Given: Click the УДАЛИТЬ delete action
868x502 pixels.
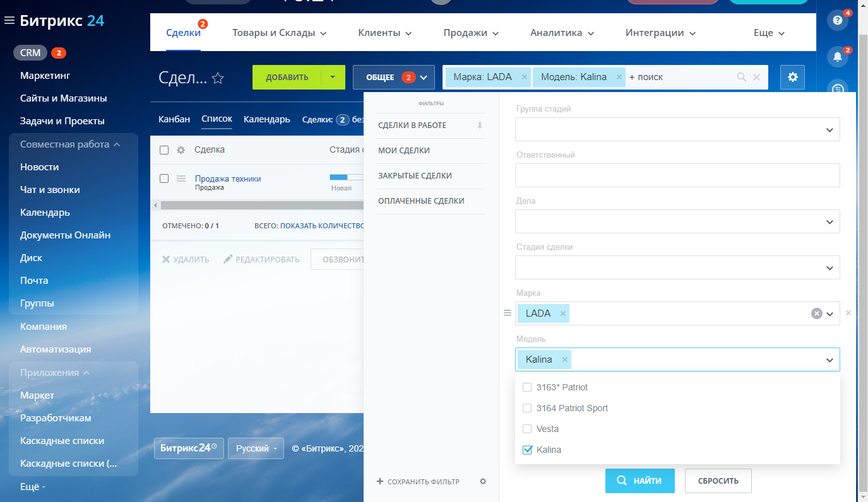Looking at the screenshot, I should tap(186, 259).
